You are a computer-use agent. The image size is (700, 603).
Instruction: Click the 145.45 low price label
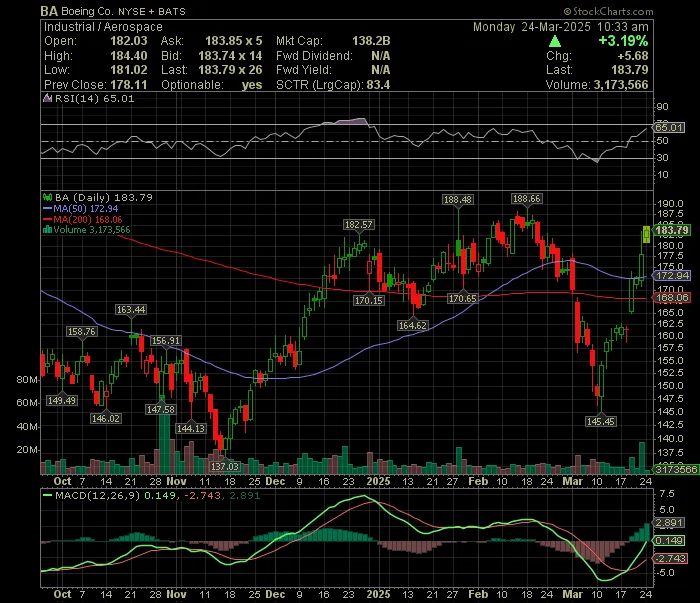[600, 421]
